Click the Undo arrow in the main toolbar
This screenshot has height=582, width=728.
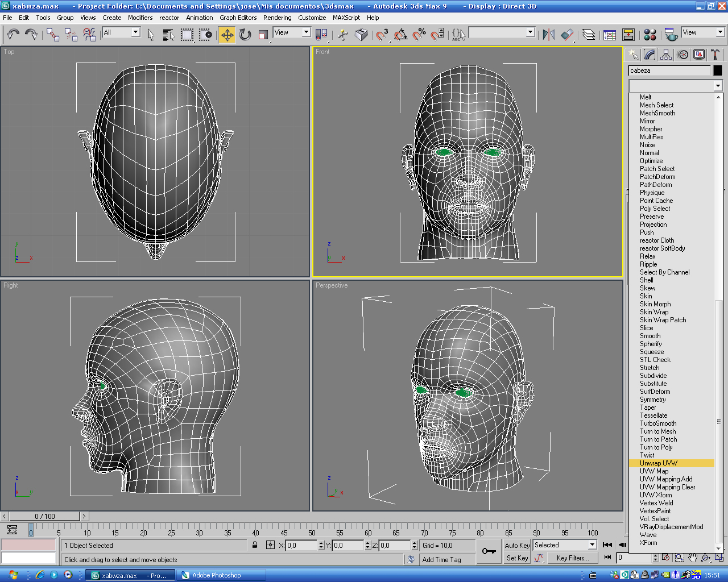pyautogui.click(x=13, y=34)
